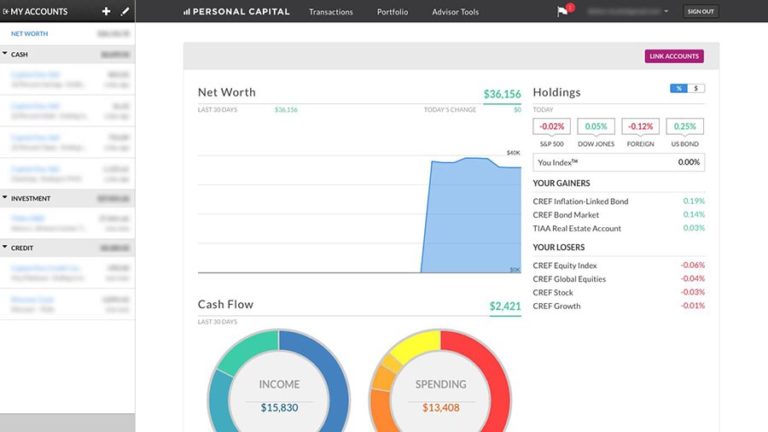
Task: Select the S&P 500 index box
Action: (552, 126)
